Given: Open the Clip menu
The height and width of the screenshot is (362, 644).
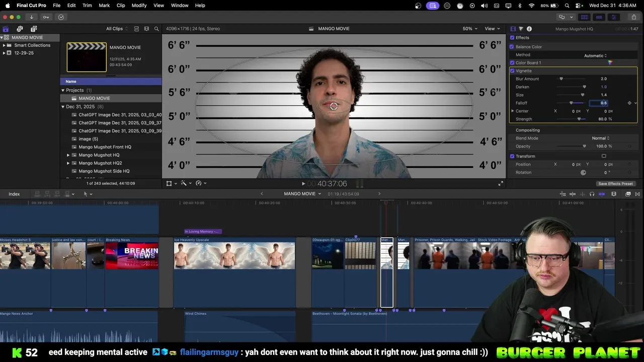Looking at the screenshot, I should tap(121, 5).
